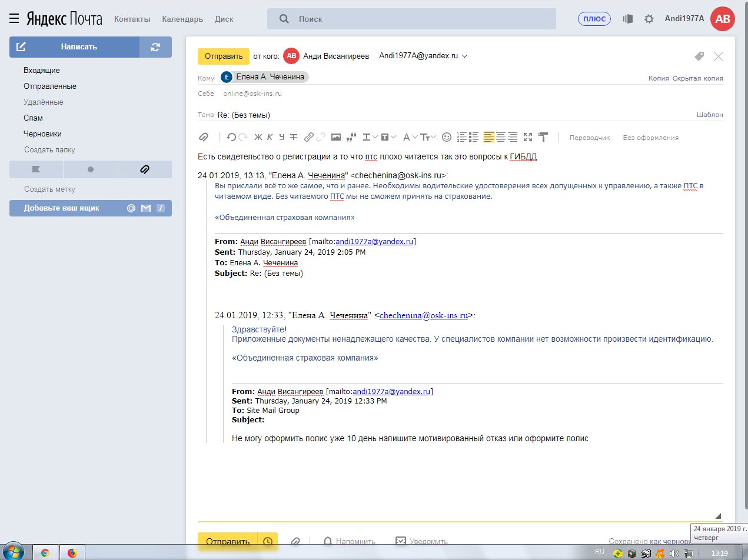Open the Черновики folder

pos(42,134)
